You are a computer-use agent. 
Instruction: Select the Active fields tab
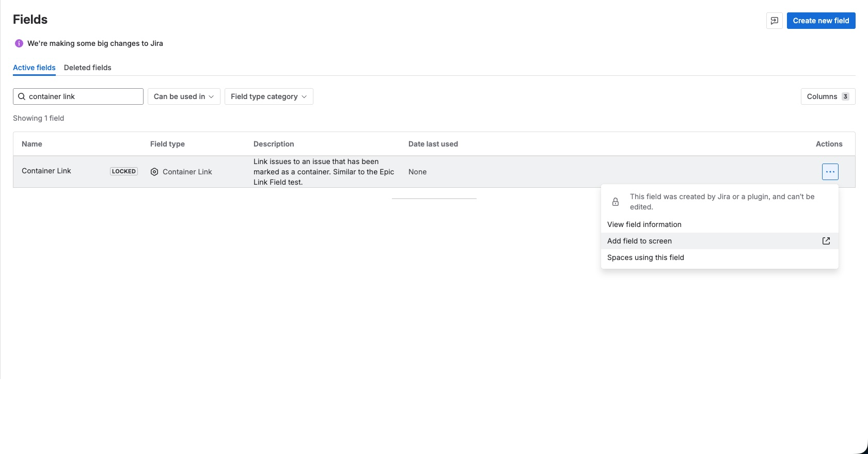pyautogui.click(x=34, y=68)
